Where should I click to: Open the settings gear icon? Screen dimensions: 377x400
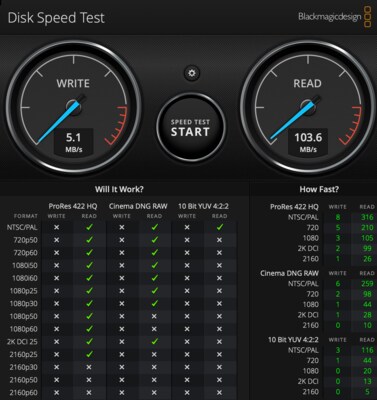point(192,73)
